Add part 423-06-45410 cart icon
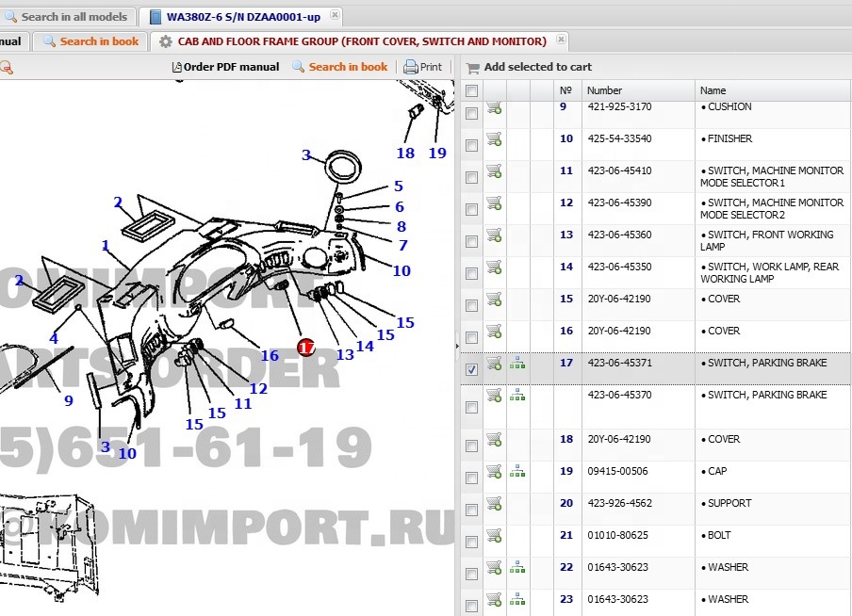This screenshot has height=616, width=852. click(494, 171)
